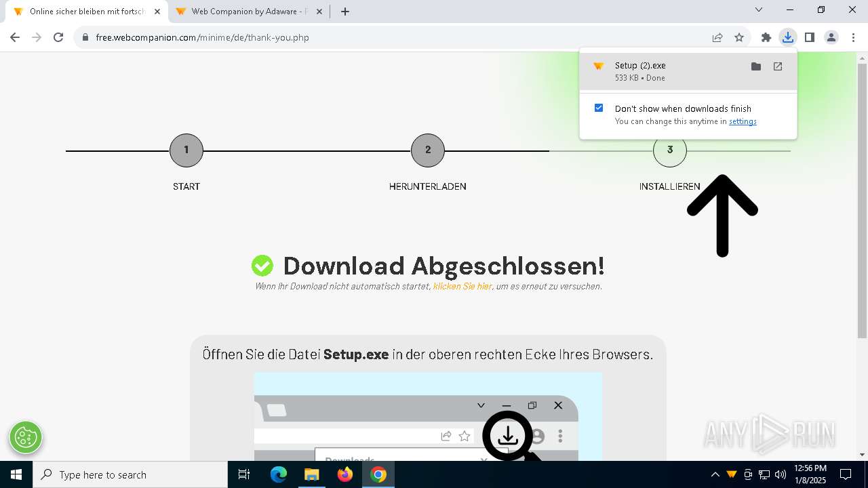Open the network tray icon
This screenshot has width=868, height=488.
coord(764,474)
